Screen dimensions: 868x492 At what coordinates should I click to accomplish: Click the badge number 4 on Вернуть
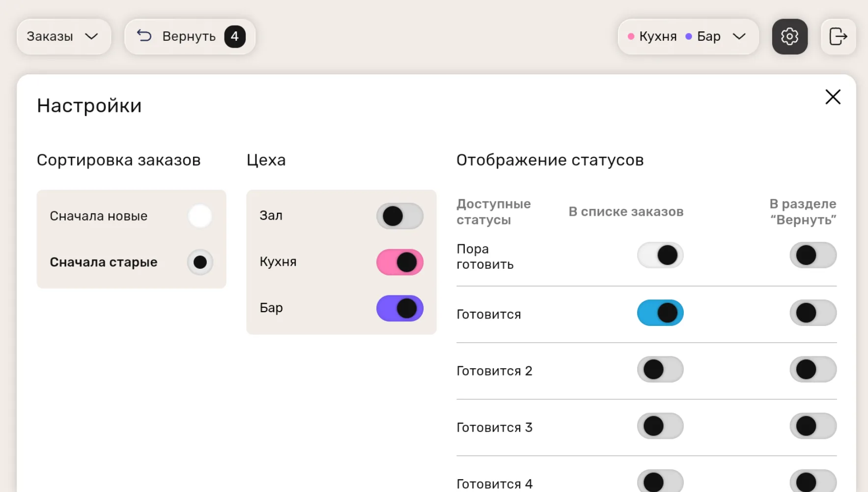pos(235,36)
